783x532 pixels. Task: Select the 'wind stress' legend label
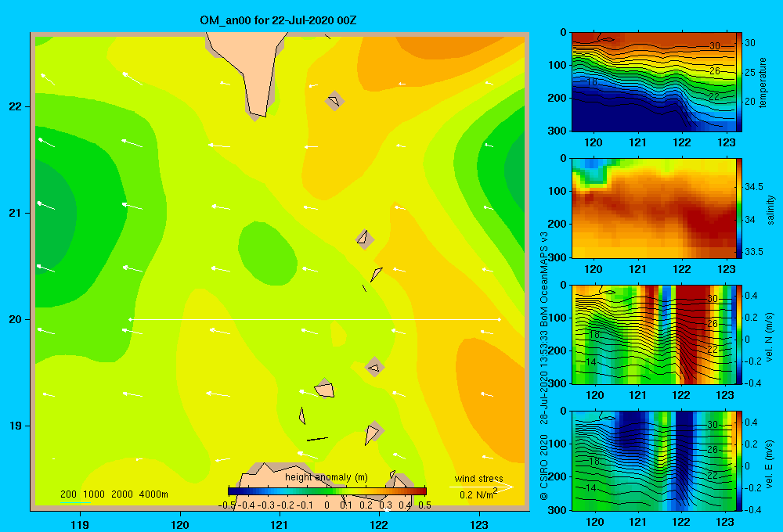(479, 479)
